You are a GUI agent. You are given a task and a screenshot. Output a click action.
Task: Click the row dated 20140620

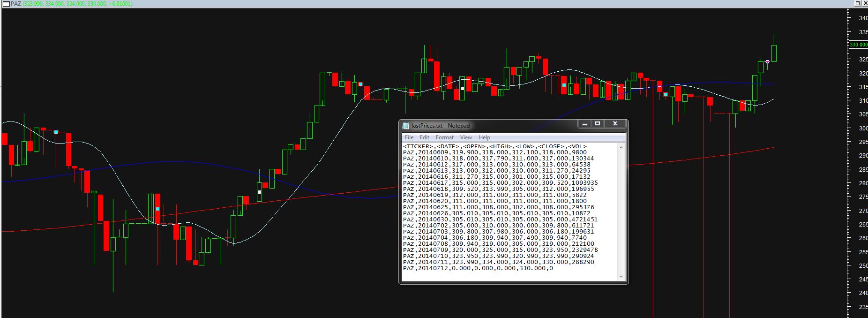pos(494,201)
